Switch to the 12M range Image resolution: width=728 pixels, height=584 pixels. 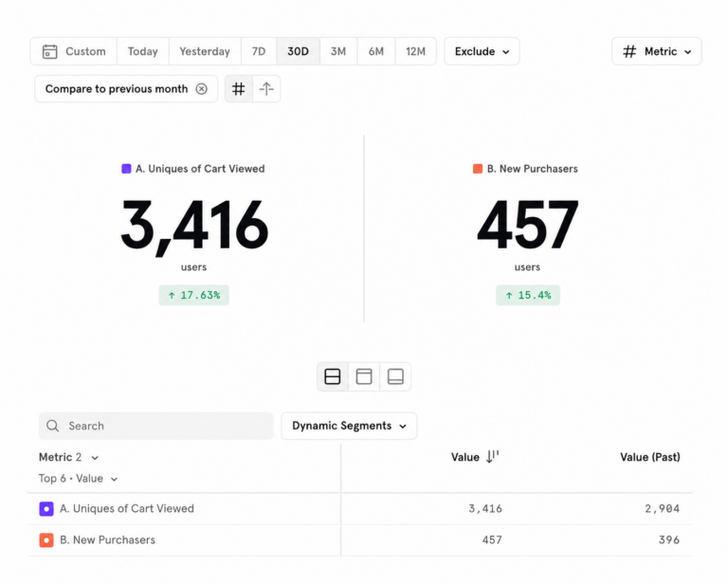point(415,51)
